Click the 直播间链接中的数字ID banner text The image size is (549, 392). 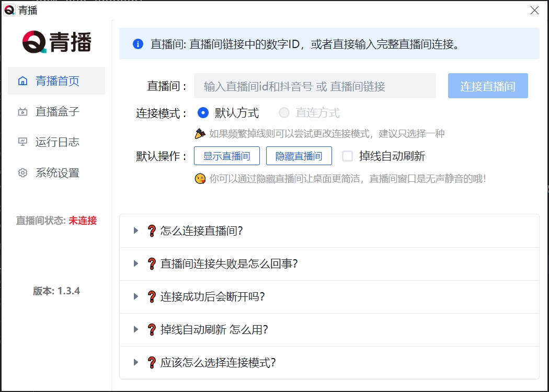[305, 44]
